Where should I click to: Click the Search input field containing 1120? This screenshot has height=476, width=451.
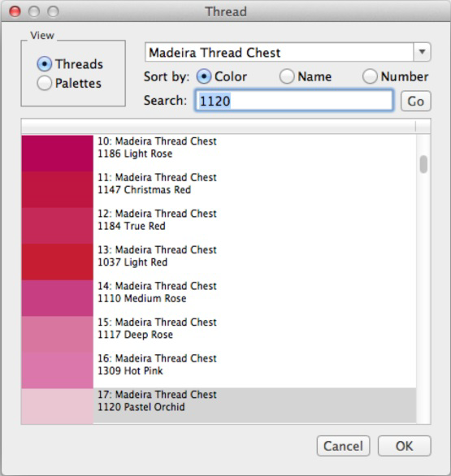(294, 101)
